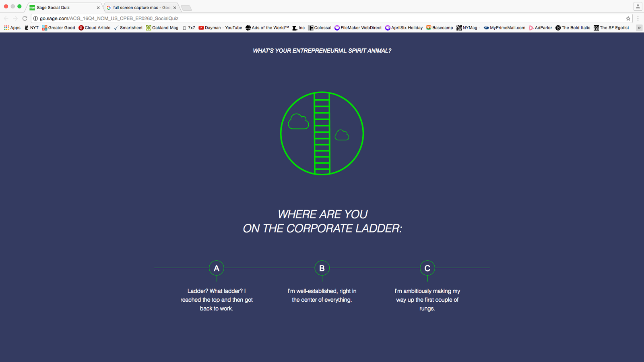Open the Chrome three-dot menu

click(x=638, y=19)
